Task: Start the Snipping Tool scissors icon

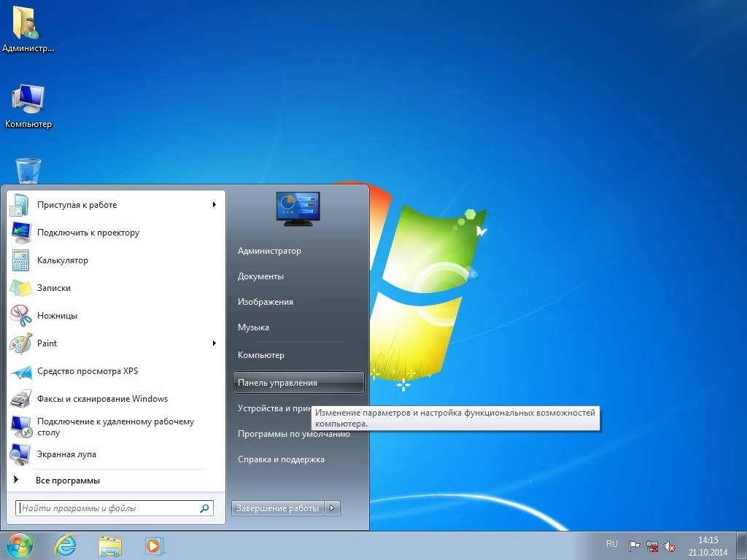Action: coord(21,316)
